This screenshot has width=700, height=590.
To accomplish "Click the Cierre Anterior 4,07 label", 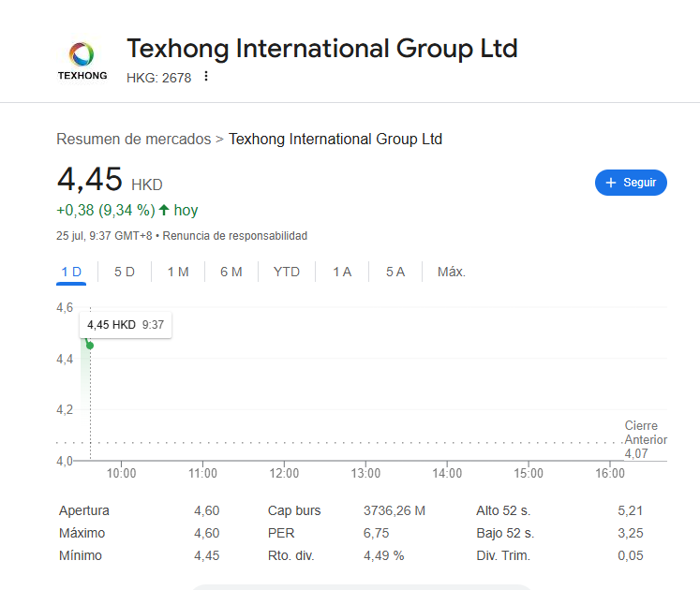I will [646, 439].
